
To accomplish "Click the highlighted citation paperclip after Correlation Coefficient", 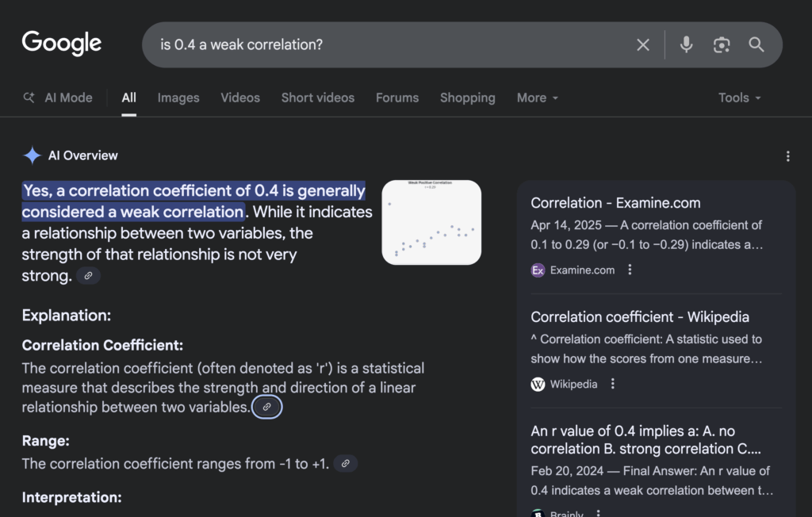I will click(x=267, y=406).
